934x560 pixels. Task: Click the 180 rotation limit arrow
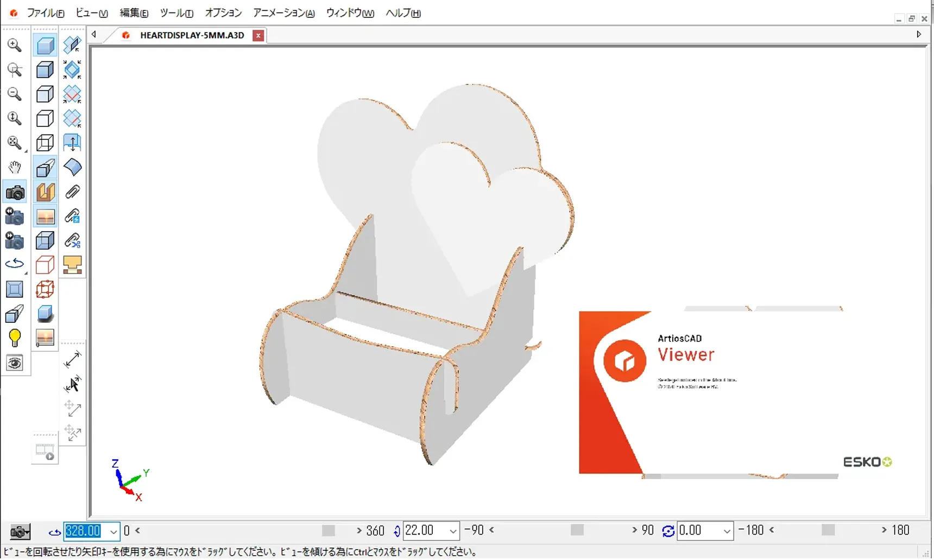(884, 530)
